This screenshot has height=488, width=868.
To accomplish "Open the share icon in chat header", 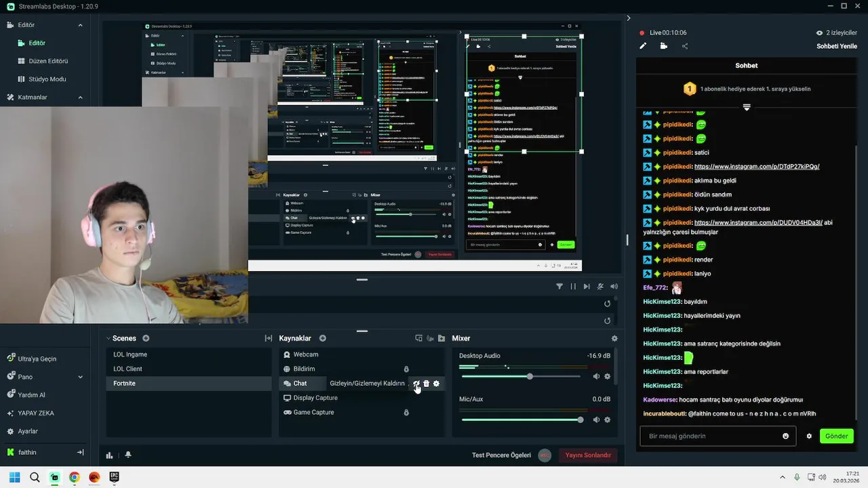I will click(684, 46).
